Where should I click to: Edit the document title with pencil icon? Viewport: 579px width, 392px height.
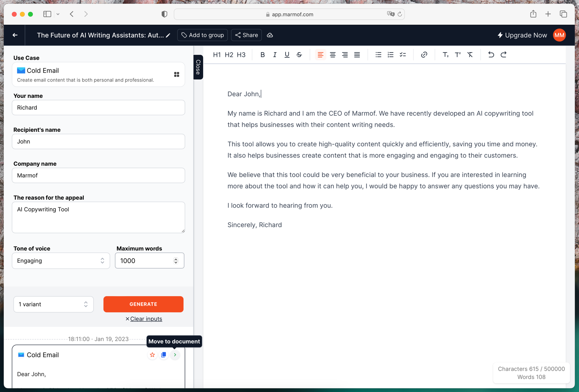coord(168,36)
